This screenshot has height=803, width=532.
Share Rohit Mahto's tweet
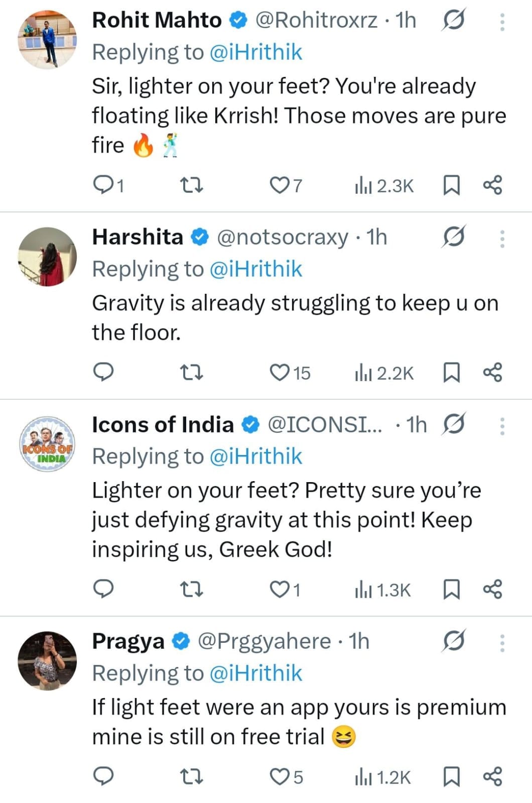(492, 185)
